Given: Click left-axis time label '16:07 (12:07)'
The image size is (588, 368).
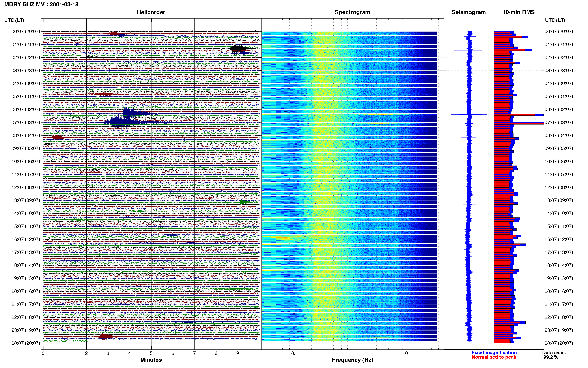Looking at the screenshot, I should coord(26,239).
